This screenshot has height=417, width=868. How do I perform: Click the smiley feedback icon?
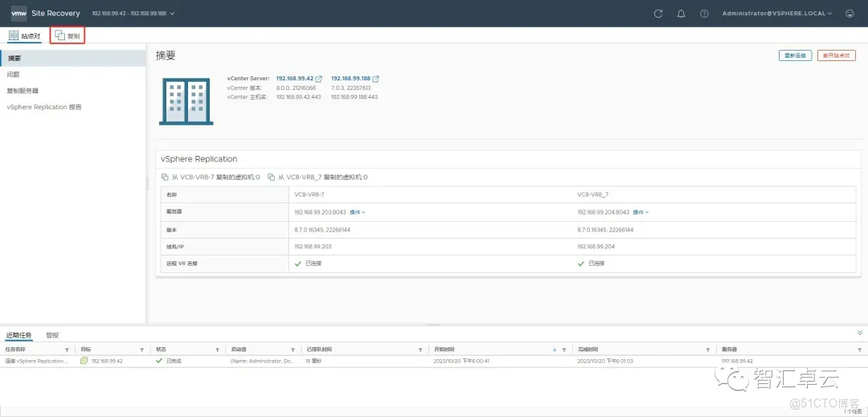pyautogui.click(x=850, y=14)
